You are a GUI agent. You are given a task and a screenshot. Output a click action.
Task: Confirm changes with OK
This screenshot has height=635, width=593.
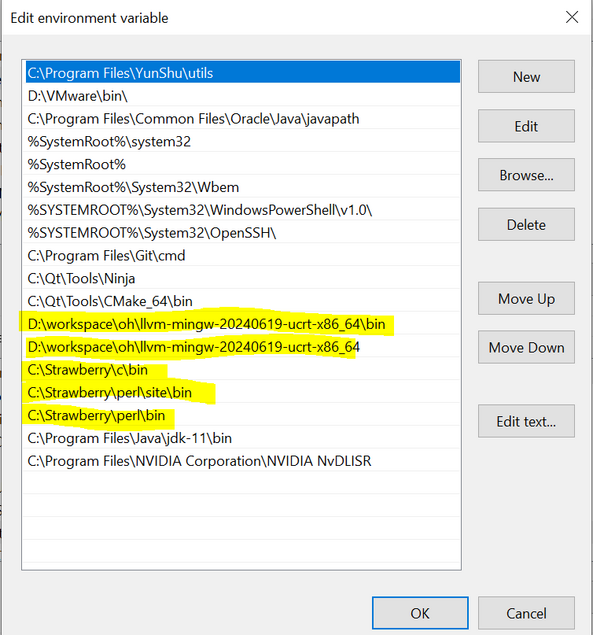[x=420, y=613]
